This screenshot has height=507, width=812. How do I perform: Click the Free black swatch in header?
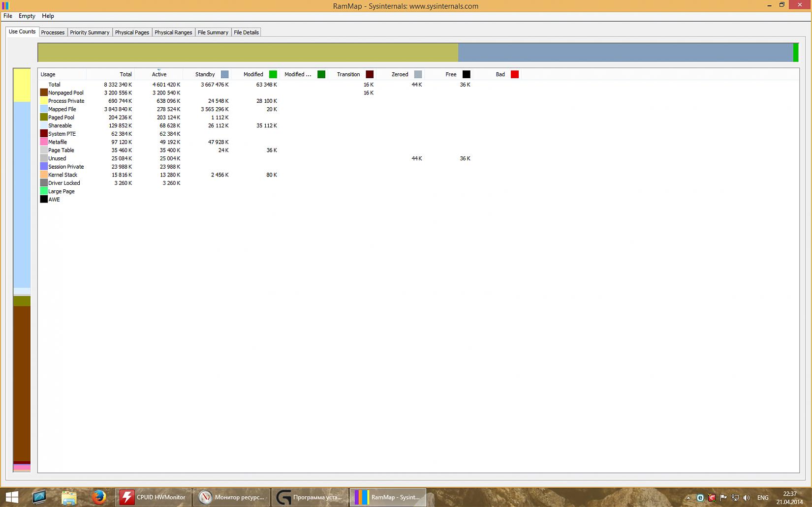[x=467, y=74]
